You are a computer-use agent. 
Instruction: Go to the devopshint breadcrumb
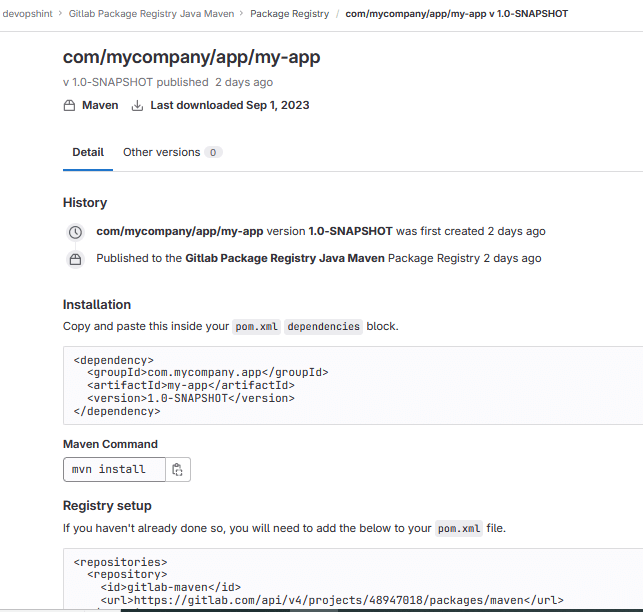[27, 14]
